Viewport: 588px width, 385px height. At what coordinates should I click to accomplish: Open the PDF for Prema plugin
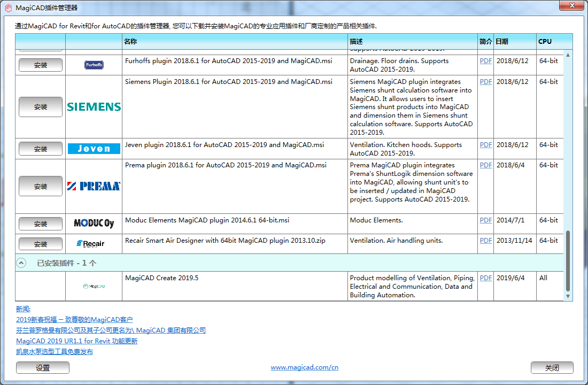coord(485,165)
